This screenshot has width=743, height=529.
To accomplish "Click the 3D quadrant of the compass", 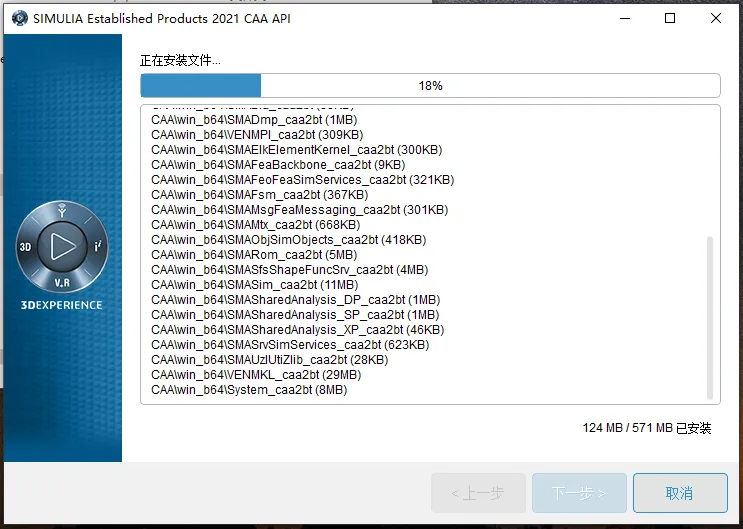I will (x=25, y=247).
